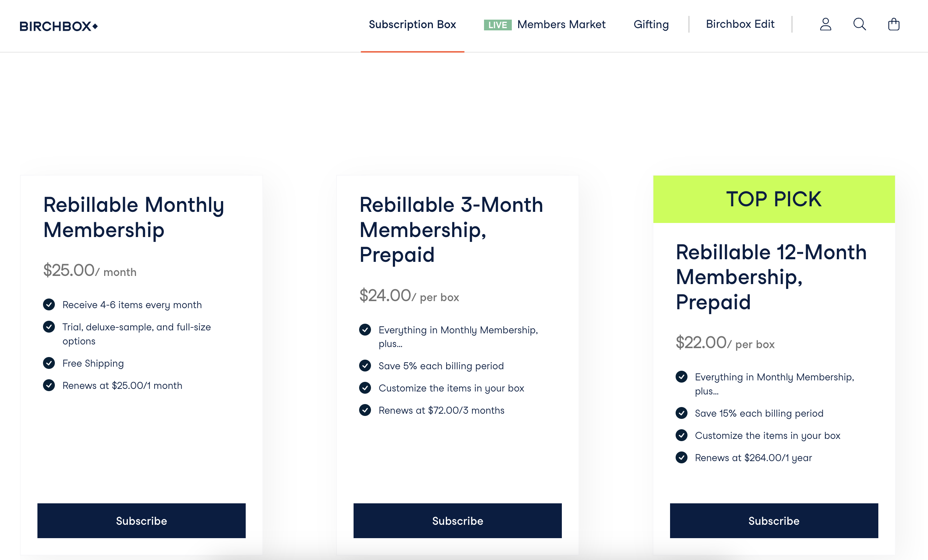This screenshot has width=928, height=560.
Task: Click checkmark next to Save 5% each billing period
Action: click(365, 366)
